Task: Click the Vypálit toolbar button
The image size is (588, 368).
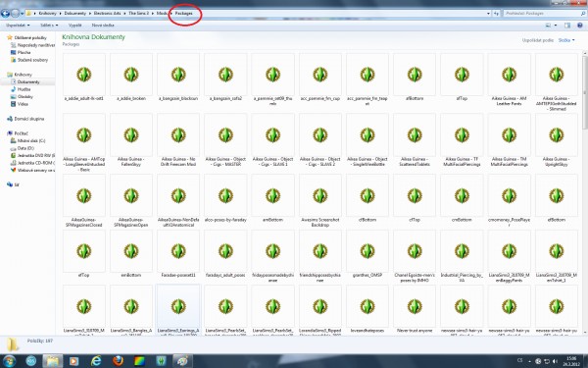Action: 75,26
